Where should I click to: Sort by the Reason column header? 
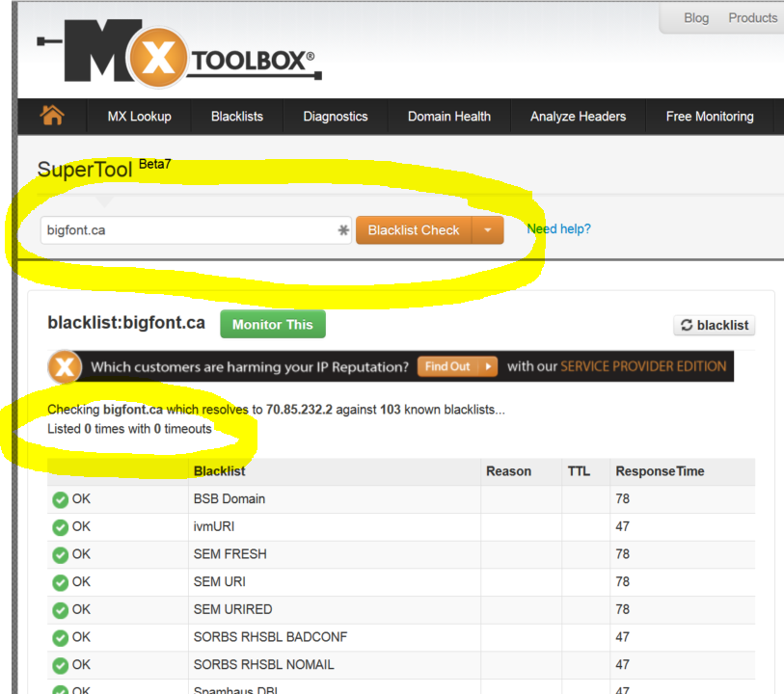pos(508,471)
